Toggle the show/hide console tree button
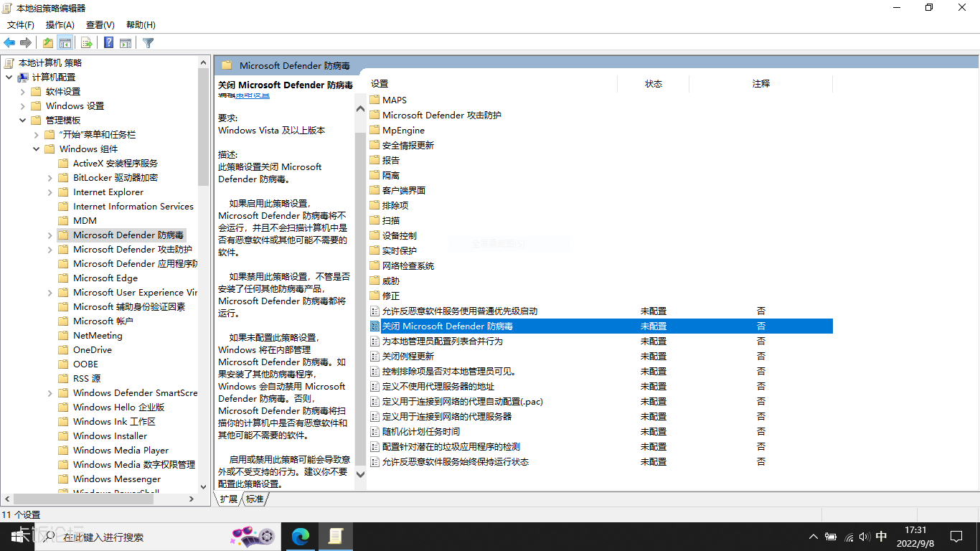 click(65, 43)
